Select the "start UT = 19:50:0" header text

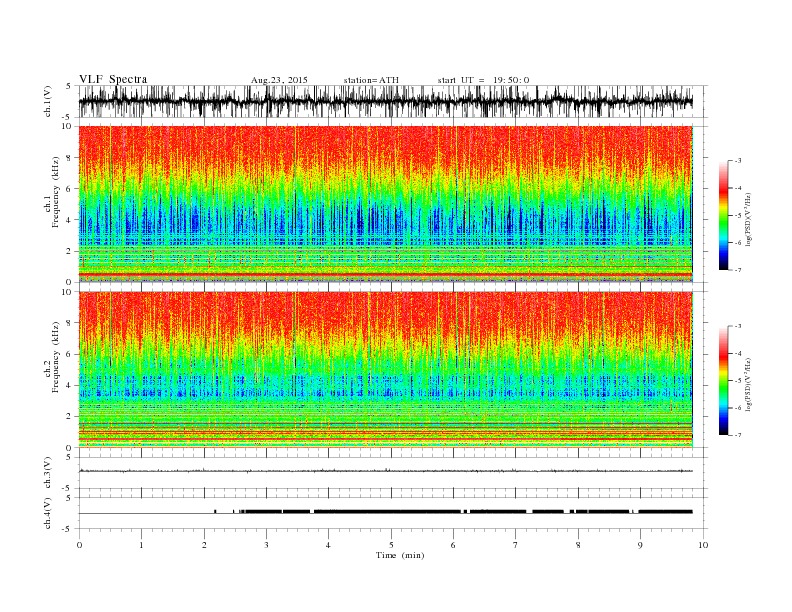(x=483, y=80)
